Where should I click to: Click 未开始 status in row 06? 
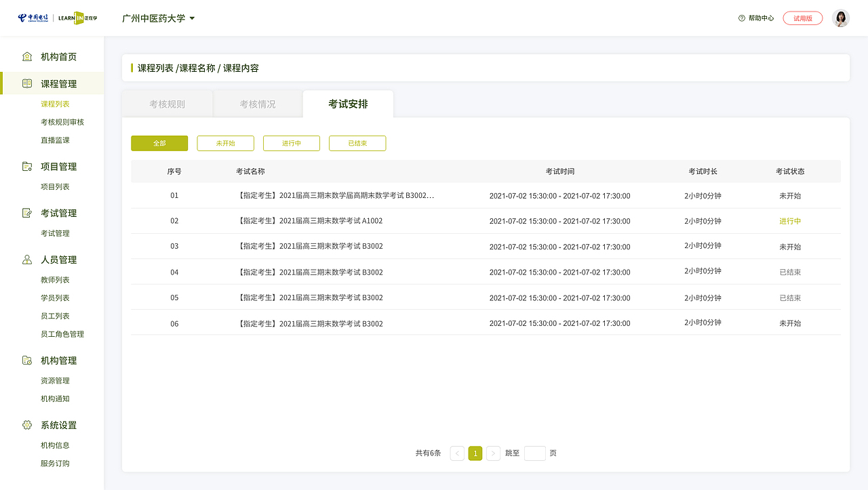[790, 323]
